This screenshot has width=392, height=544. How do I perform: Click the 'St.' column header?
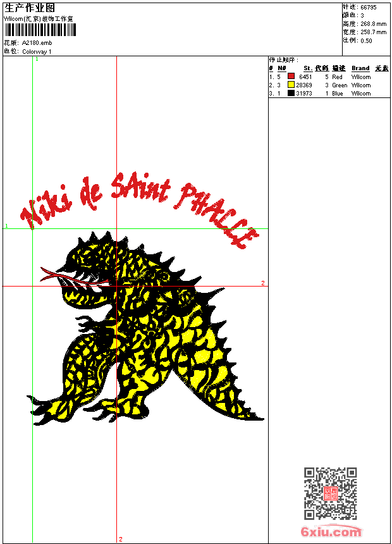(x=308, y=68)
